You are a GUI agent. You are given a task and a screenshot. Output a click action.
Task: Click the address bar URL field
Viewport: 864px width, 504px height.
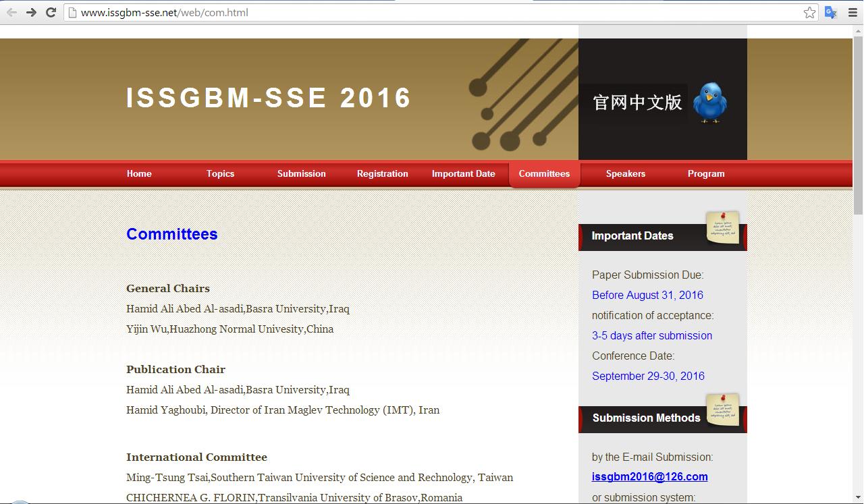432,12
